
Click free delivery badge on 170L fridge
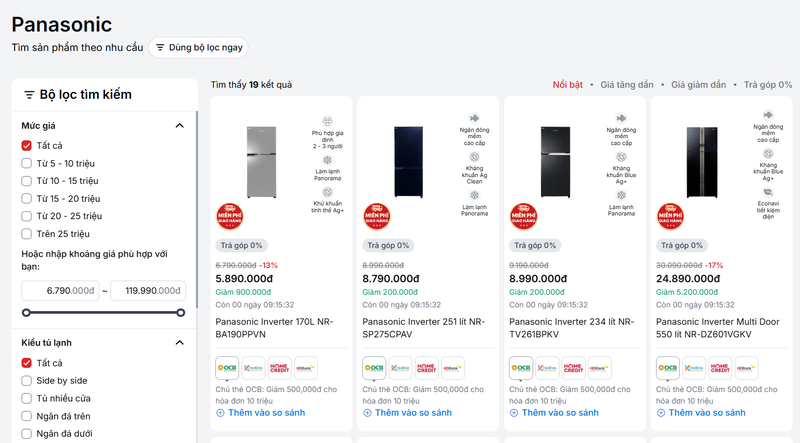tap(230, 216)
